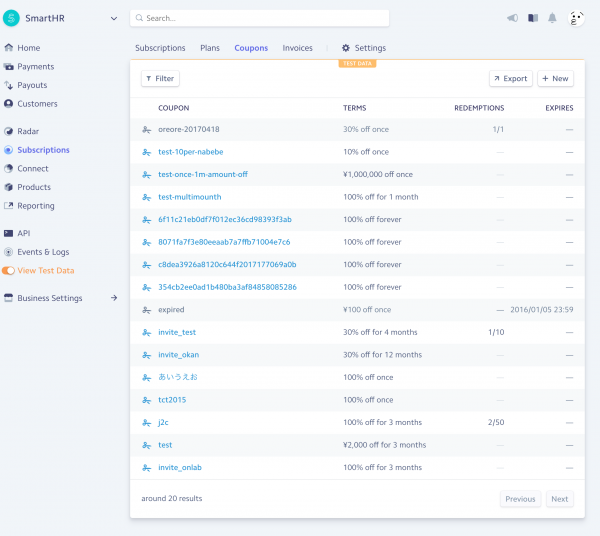This screenshot has width=600, height=536.
Task: Click the 'around 20 results' text
Action: tap(172, 499)
